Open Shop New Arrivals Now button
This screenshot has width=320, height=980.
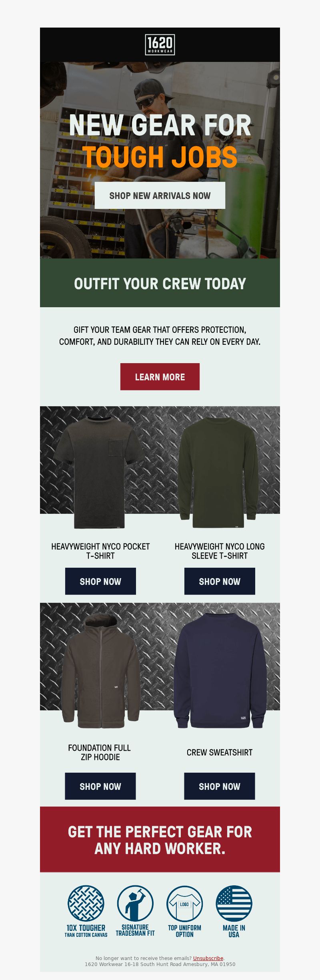(x=160, y=195)
